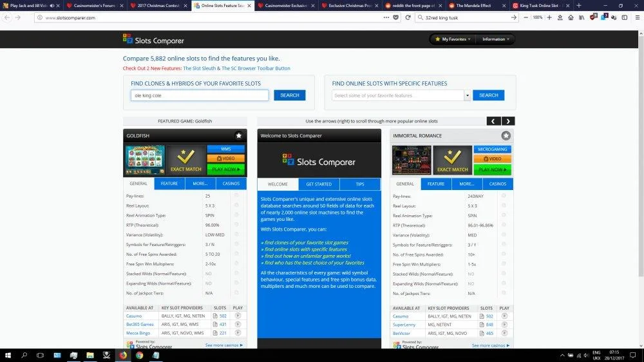Click play icon for SuperLenny row

(504, 325)
